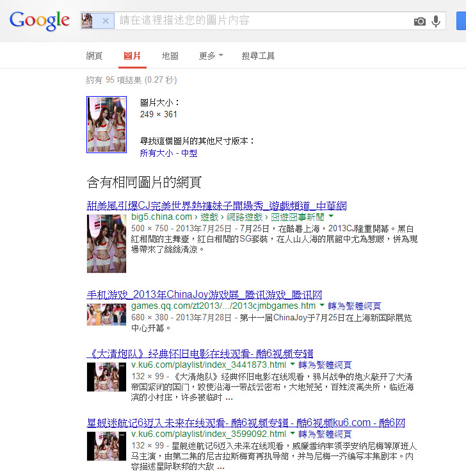Open 搜尋工具 search tools
The width and height of the screenshot is (466, 476).
(258, 56)
